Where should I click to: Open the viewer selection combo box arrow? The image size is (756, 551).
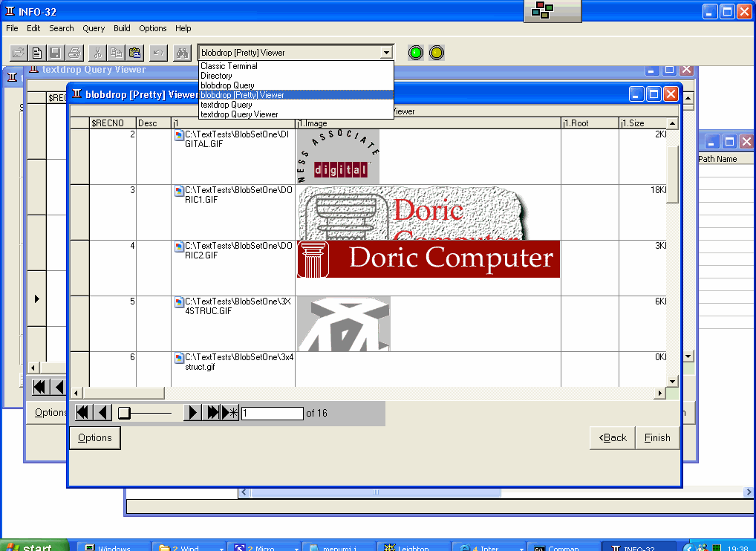click(x=386, y=53)
